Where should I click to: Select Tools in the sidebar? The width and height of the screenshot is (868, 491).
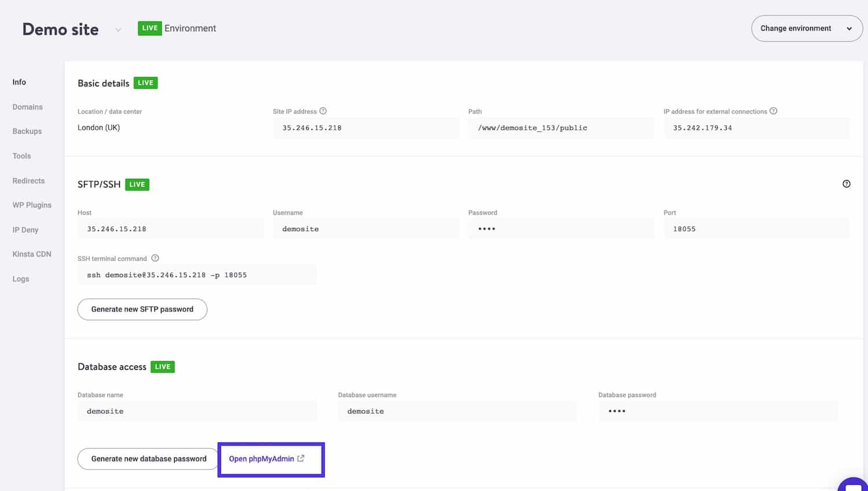(x=21, y=156)
